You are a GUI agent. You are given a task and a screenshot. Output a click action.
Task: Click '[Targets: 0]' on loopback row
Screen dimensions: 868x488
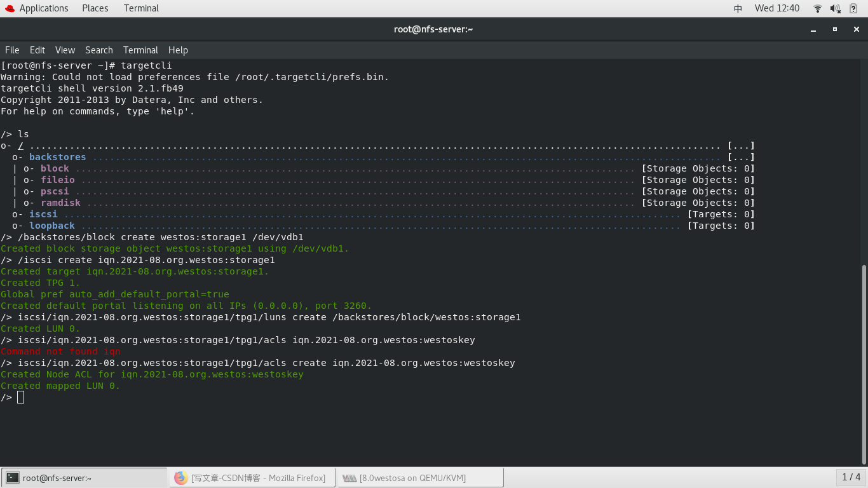[x=721, y=226]
